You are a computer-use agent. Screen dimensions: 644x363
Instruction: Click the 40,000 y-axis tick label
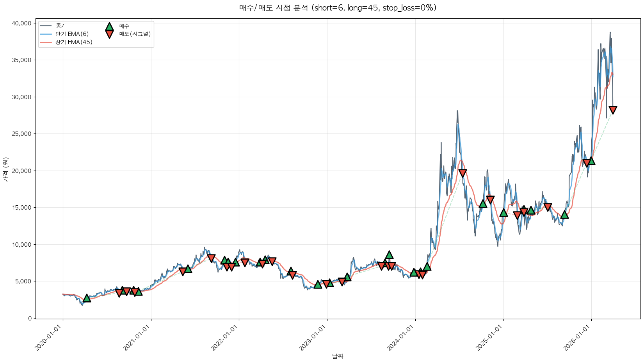pos(21,23)
